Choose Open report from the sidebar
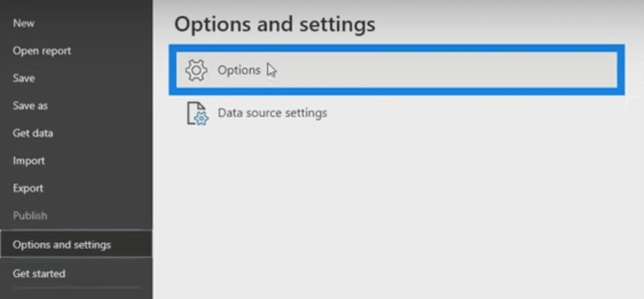 pos(42,51)
